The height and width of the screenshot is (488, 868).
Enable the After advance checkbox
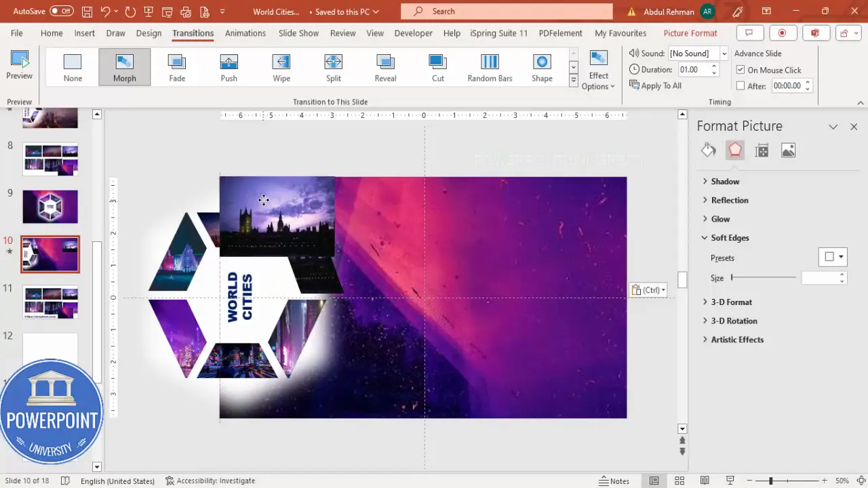[741, 86]
